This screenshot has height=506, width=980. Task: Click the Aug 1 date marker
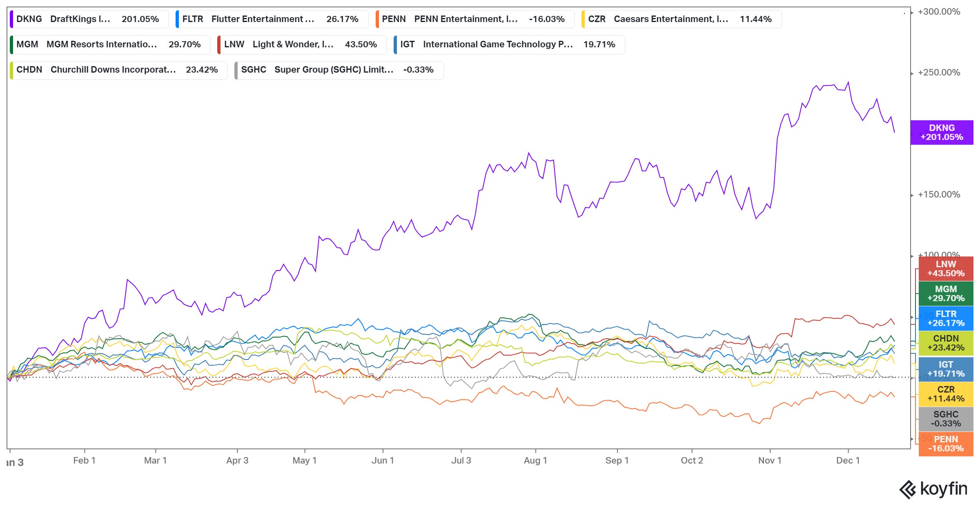[x=535, y=461]
